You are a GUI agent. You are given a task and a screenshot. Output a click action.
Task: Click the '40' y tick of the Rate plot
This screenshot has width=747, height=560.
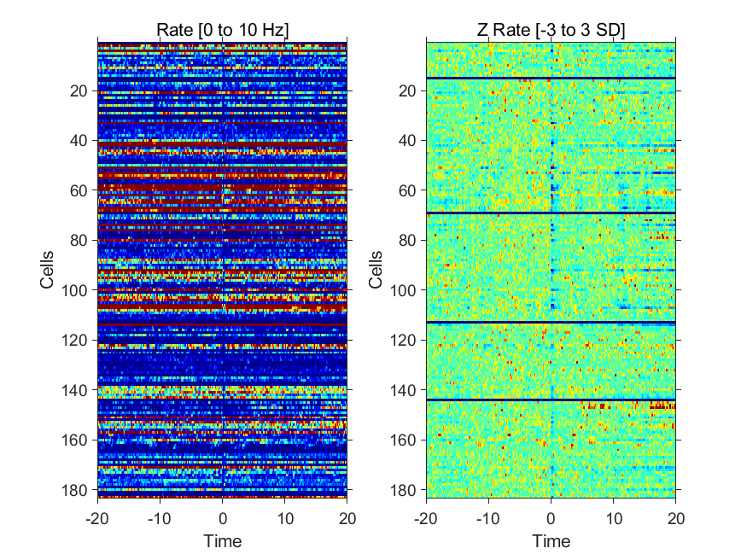click(79, 141)
